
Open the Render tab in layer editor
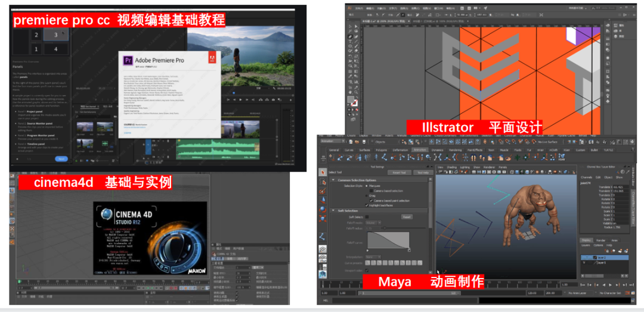(x=600, y=241)
